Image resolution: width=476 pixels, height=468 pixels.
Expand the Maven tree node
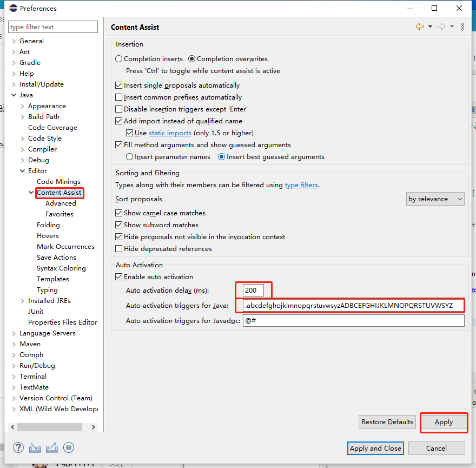pyautogui.click(x=14, y=344)
